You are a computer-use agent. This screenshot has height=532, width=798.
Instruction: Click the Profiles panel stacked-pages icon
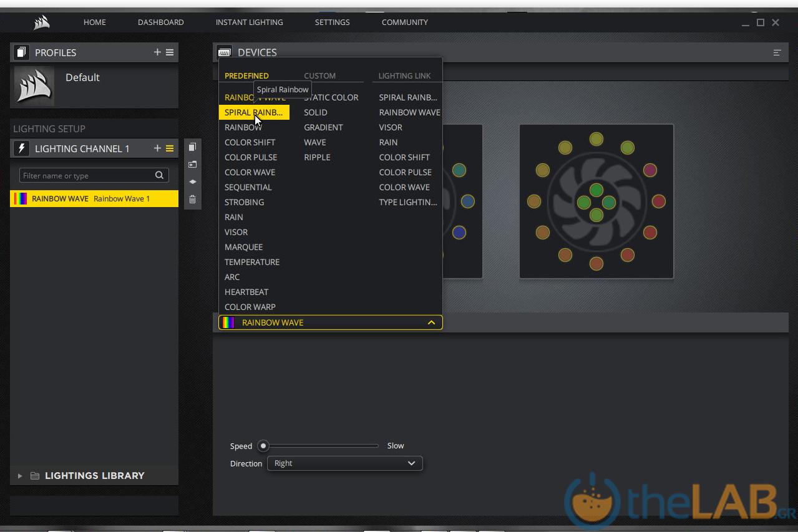point(21,52)
